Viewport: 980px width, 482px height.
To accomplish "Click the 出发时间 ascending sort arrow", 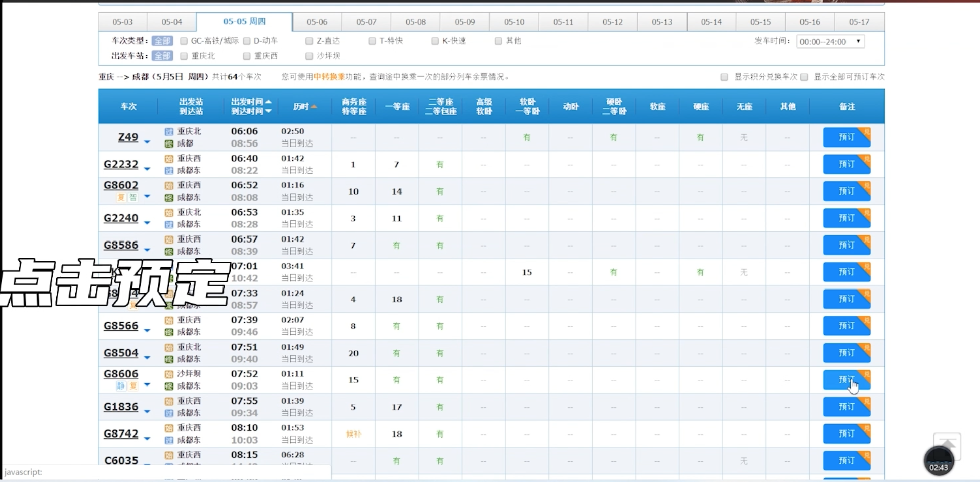I will (x=269, y=102).
